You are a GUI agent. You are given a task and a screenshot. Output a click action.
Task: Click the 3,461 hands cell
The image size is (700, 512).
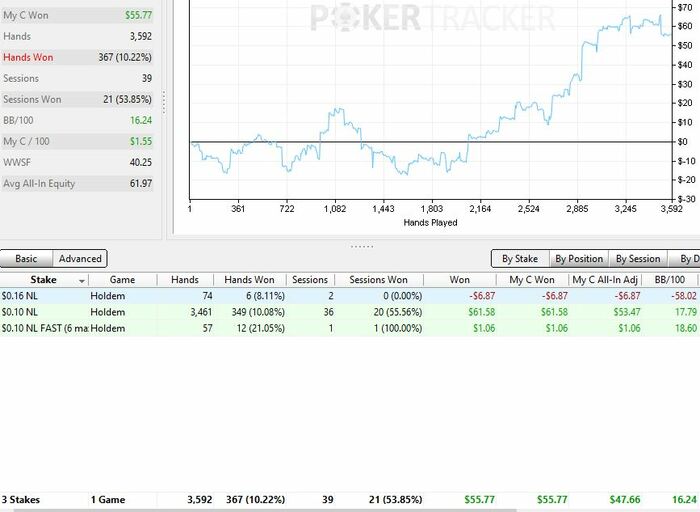(x=201, y=312)
